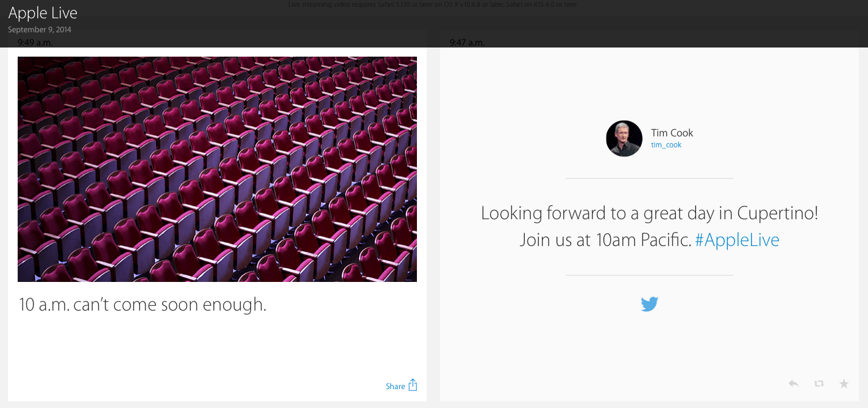868x408 pixels.
Task: Click the '10 a.m. can't come soon enough' caption
Action: pyautogui.click(x=143, y=304)
